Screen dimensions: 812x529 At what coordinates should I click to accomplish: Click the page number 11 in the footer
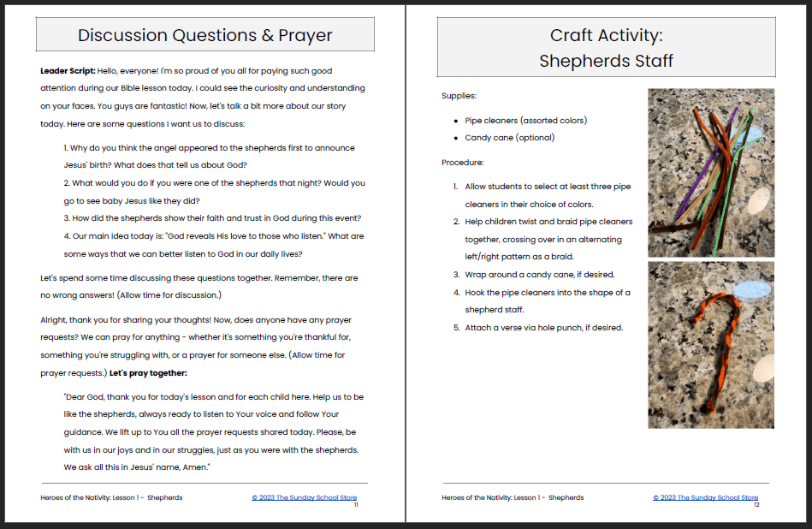point(354,505)
